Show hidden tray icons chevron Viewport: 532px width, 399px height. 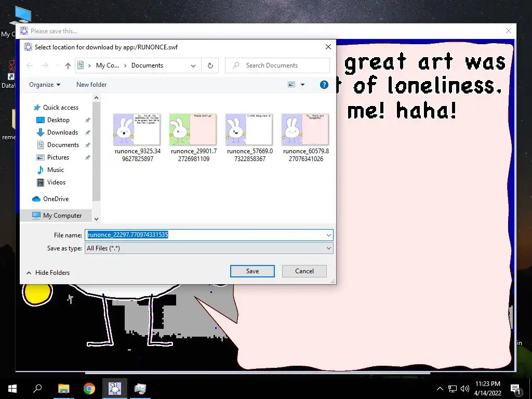click(x=440, y=389)
